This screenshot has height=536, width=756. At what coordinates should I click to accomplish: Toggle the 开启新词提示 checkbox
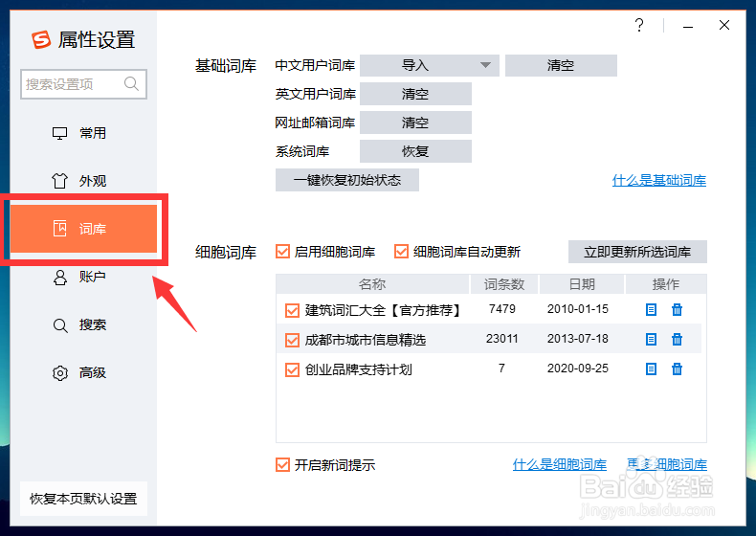coord(283,464)
